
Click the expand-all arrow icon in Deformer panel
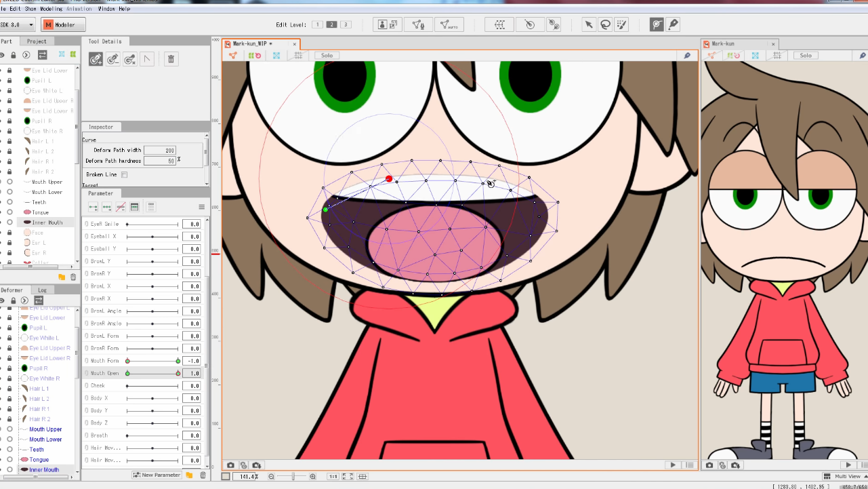tap(26, 300)
